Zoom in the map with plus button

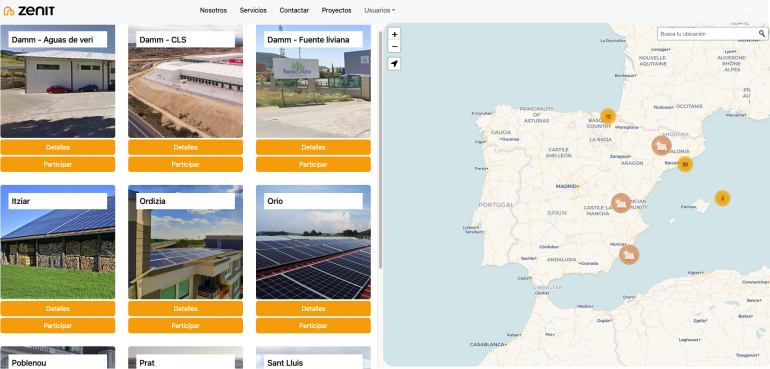[x=394, y=34]
